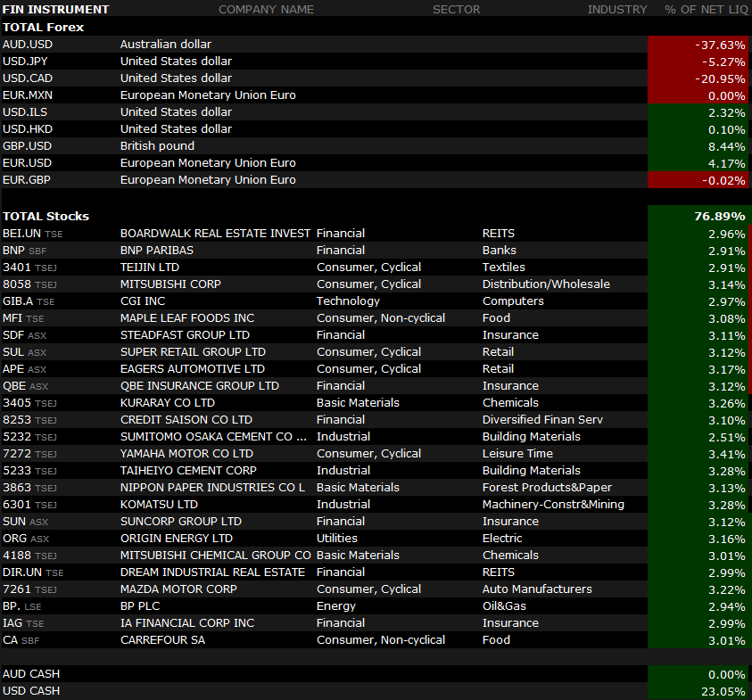
Task: Click Distribution/Wholesale industry cell
Action: click(546, 284)
